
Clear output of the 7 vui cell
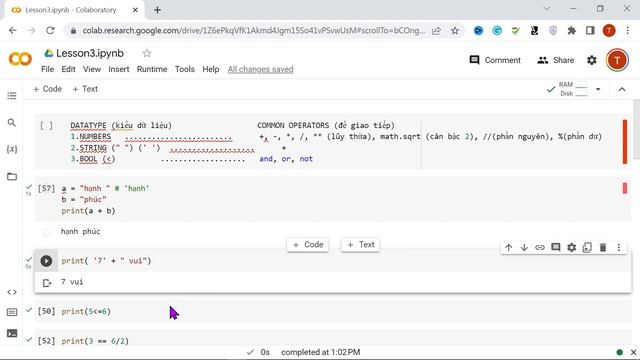(47, 282)
